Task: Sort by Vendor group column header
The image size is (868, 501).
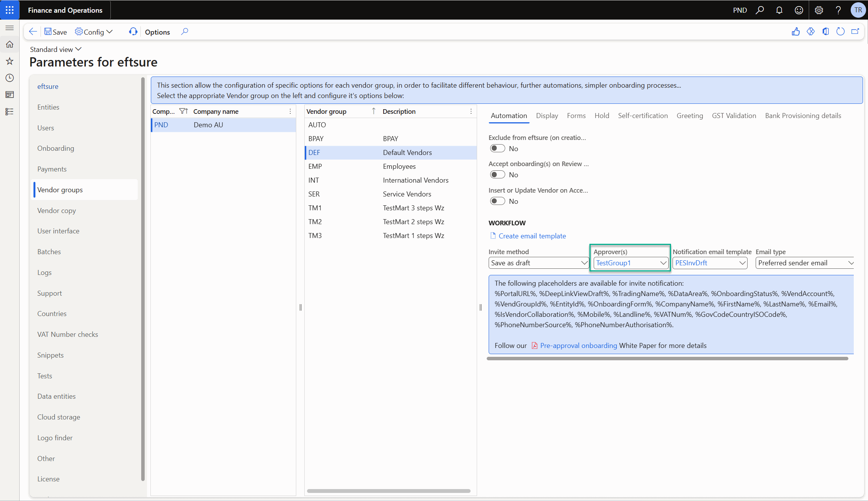Action: pyautogui.click(x=326, y=112)
